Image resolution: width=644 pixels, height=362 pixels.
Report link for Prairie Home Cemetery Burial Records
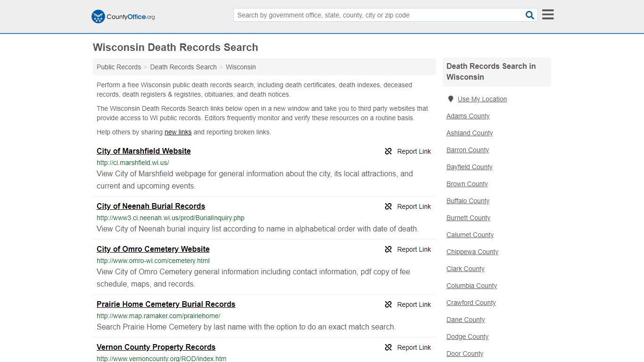click(414, 304)
